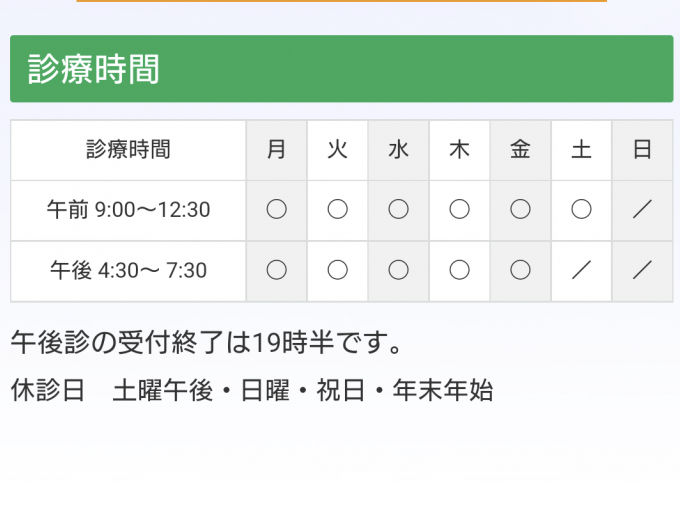Select the 月 column header
The image size is (680, 510).
[277, 150]
